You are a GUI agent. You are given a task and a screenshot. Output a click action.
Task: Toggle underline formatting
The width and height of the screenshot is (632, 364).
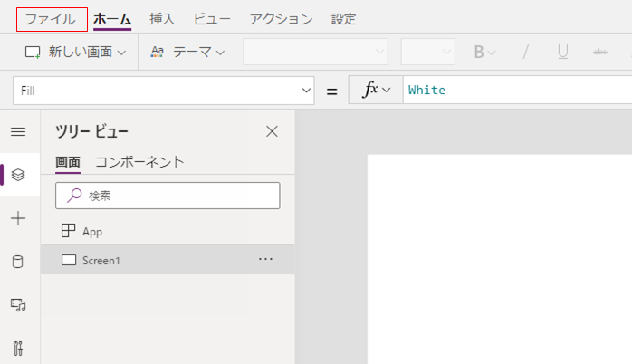pos(562,52)
